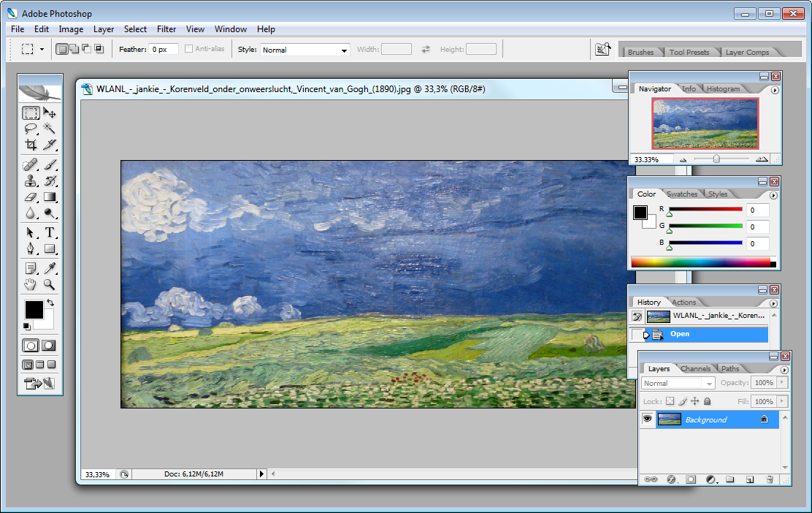812x513 pixels.
Task: Select the Rectangle shape tool
Action: point(50,248)
